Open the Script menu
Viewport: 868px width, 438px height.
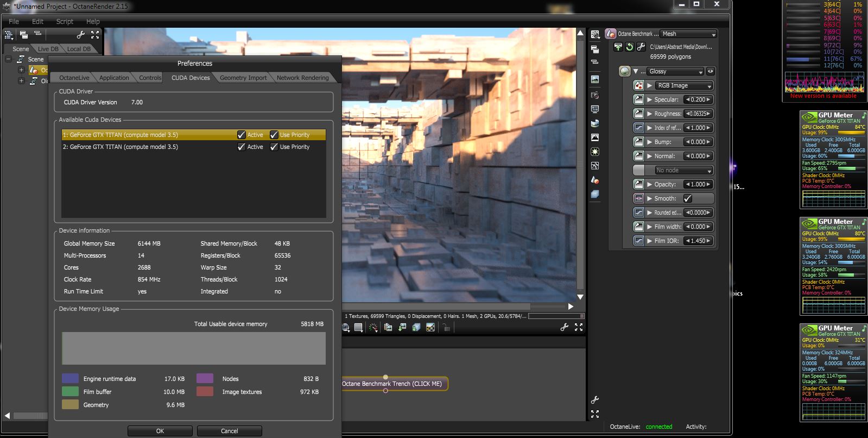click(65, 22)
